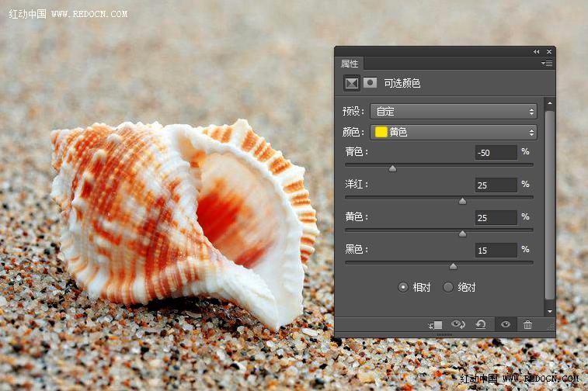The height and width of the screenshot is (391, 588).
Task: Open the Properties panel flyout menu
Action: click(547, 64)
